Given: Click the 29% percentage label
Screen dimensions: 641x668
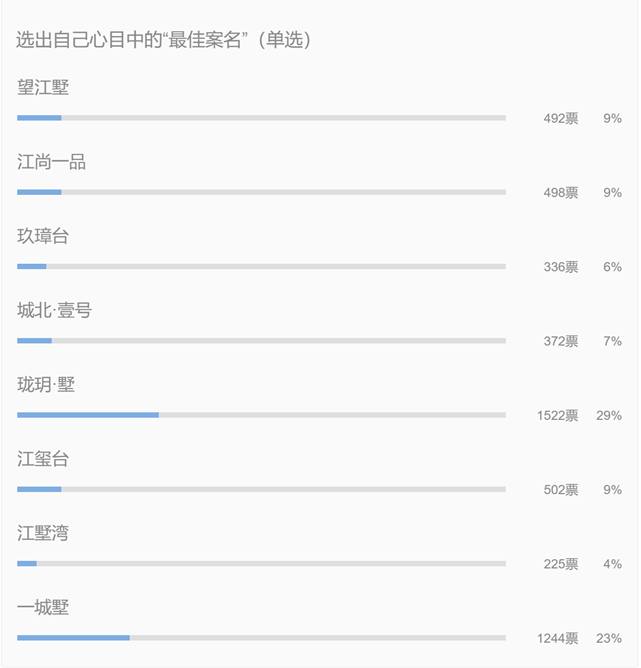Looking at the screenshot, I should point(609,415).
